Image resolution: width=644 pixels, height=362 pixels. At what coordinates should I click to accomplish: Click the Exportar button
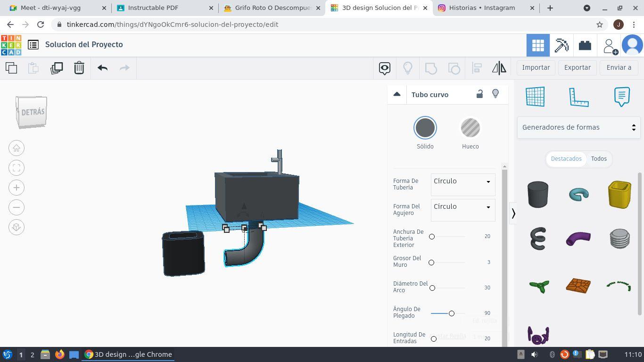click(578, 67)
